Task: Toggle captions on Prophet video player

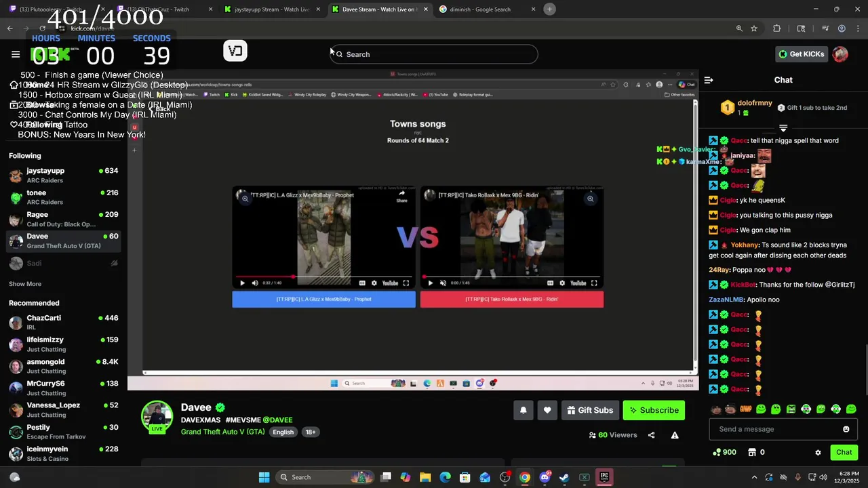Action: click(x=362, y=283)
